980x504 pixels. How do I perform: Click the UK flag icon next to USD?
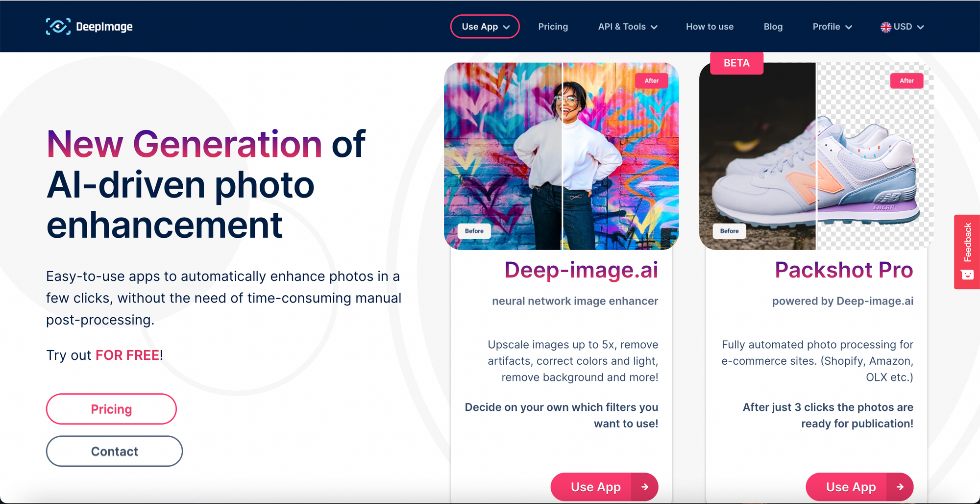coord(885,27)
